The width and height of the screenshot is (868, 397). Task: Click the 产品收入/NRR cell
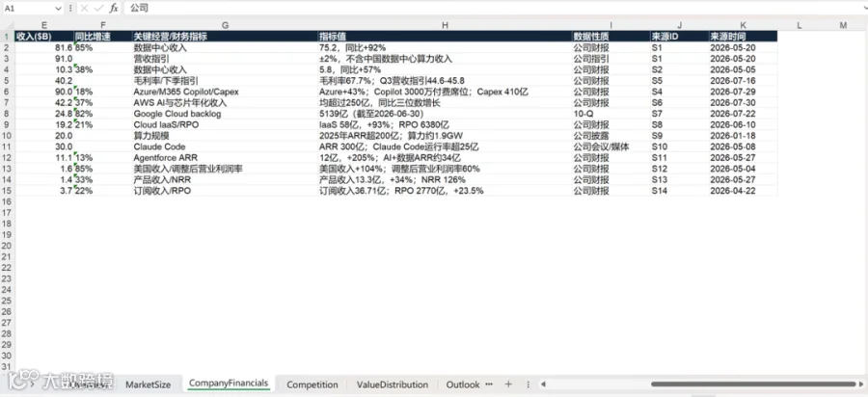[x=225, y=179]
